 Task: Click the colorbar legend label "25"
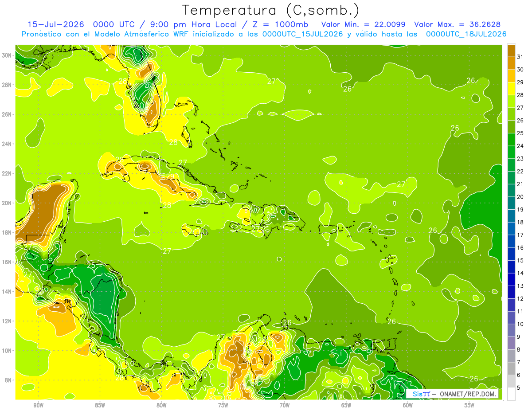tap(520, 133)
